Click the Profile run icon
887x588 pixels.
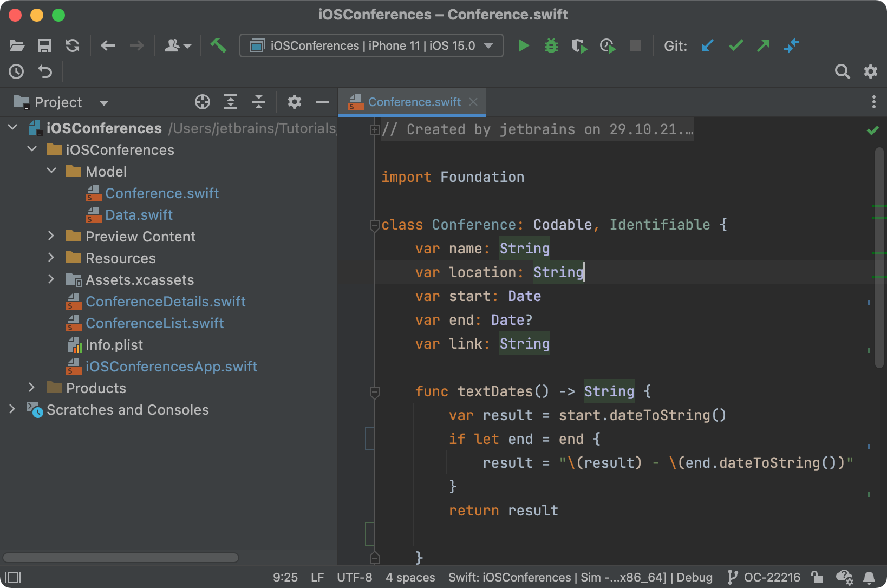[608, 46]
